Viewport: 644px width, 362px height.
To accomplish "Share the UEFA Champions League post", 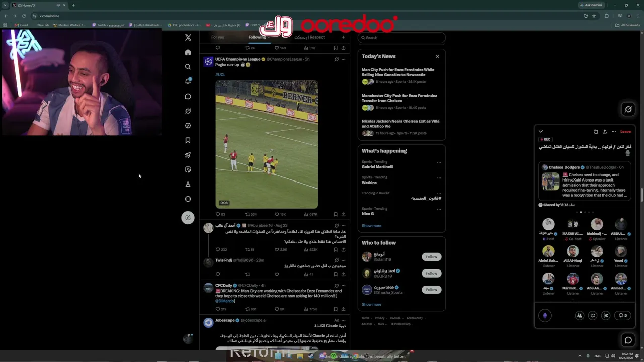I will point(343,214).
